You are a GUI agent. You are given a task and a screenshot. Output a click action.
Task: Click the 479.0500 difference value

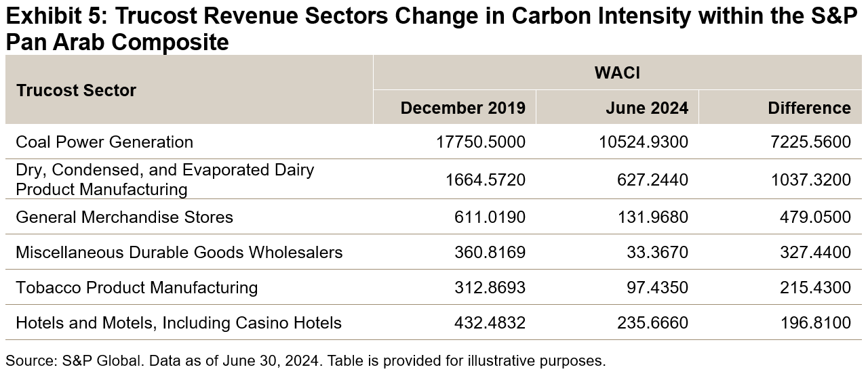click(816, 217)
